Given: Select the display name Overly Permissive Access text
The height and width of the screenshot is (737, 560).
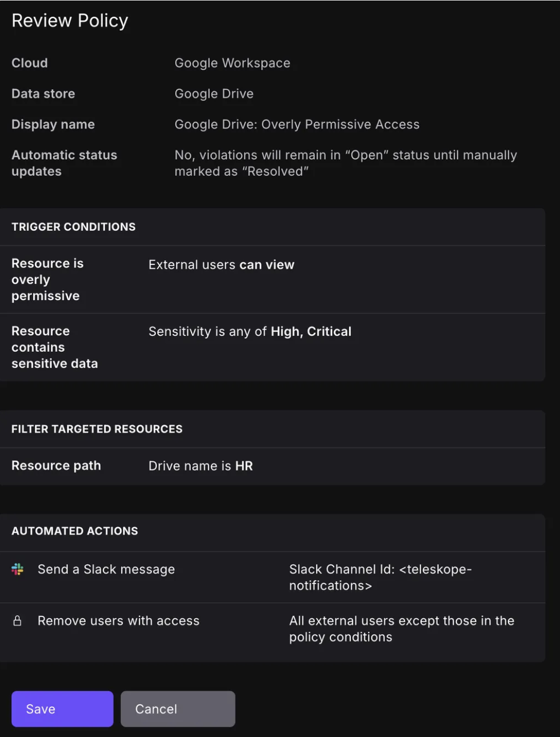Looking at the screenshot, I should coord(297,124).
